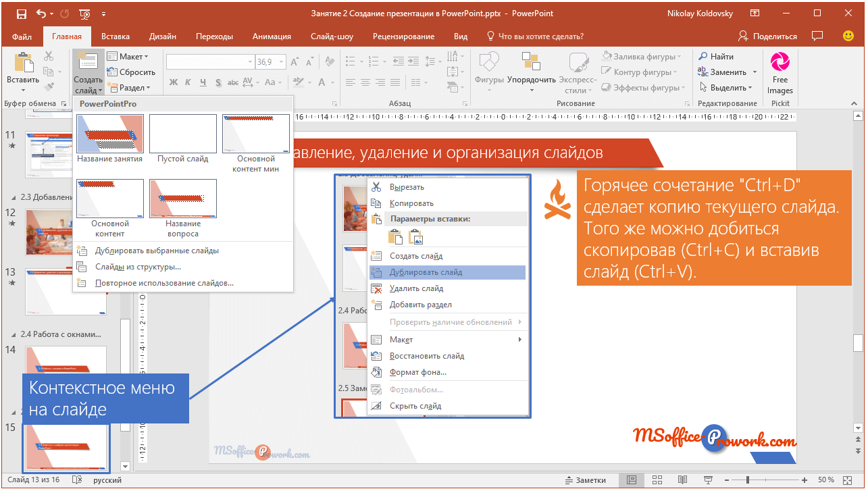This screenshot has width=868, height=491.
Task: Open the comments speech bubble icon
Action: point(817,36)
